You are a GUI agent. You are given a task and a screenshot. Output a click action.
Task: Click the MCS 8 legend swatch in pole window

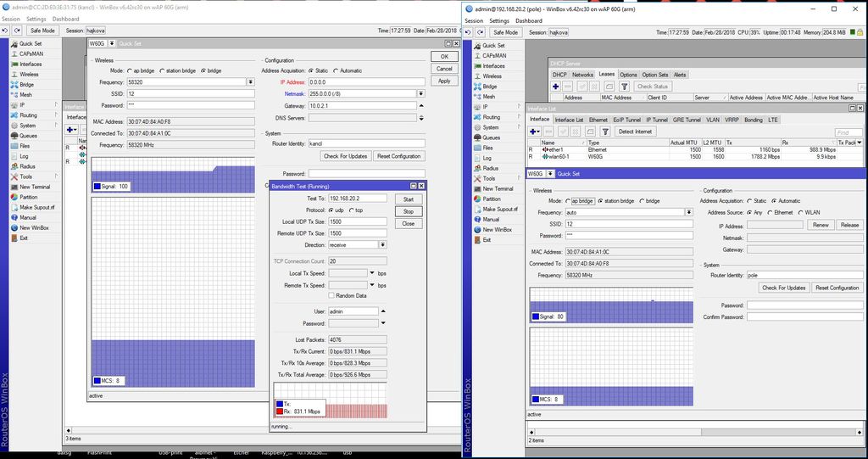(x=536, y=399)
